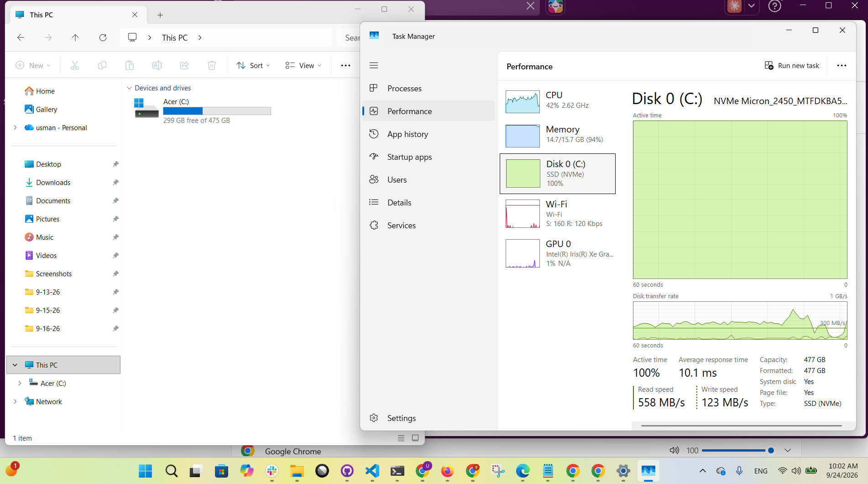Open Task Manager hamburger navigation menu

pyautogui.click(x=374, y=65)
